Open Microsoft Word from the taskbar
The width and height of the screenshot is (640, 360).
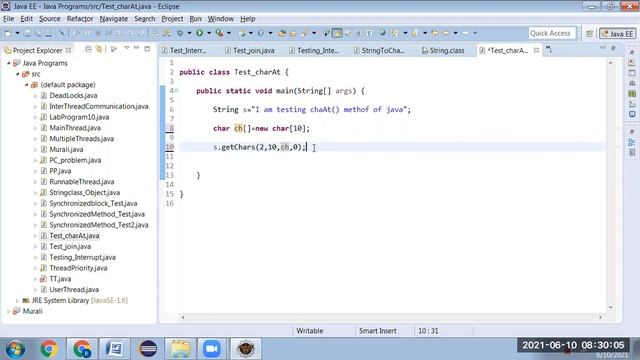click(x=115, y=349)
